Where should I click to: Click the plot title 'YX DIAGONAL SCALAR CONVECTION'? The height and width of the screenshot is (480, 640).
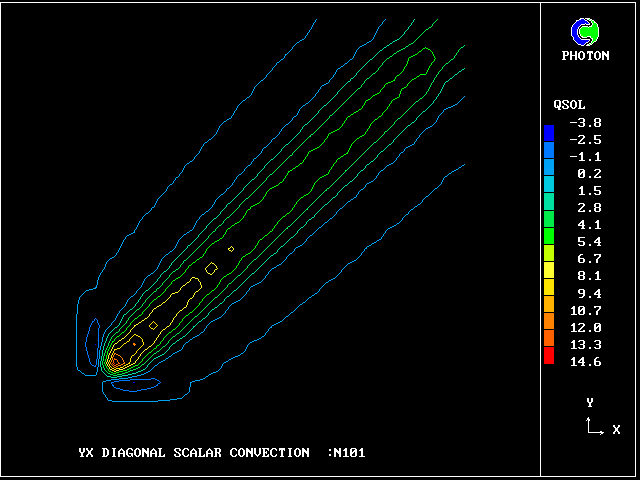click(193, 453)
